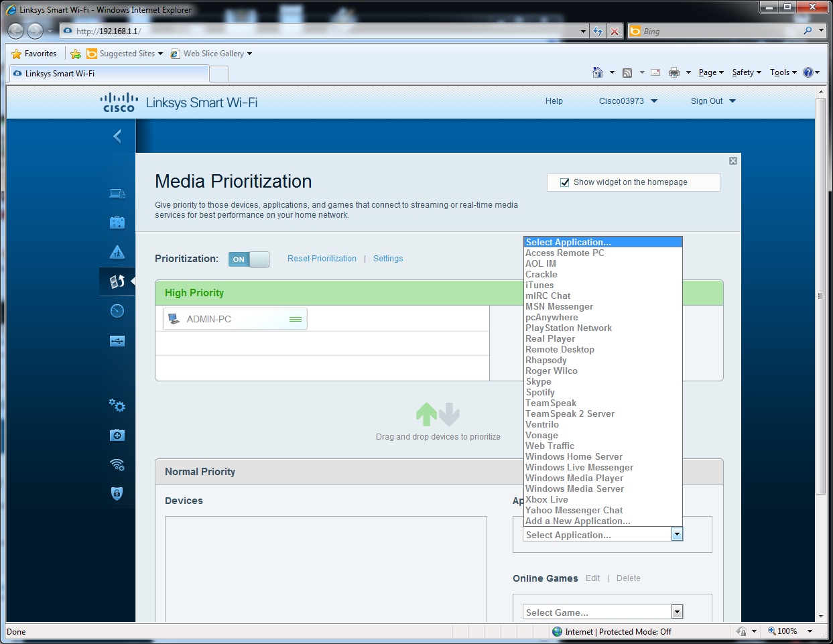Image resolution: width=833 pixels, height=644 pixels.
Task: Click the Stop loading X icon
Action: (x=615, y=31)
